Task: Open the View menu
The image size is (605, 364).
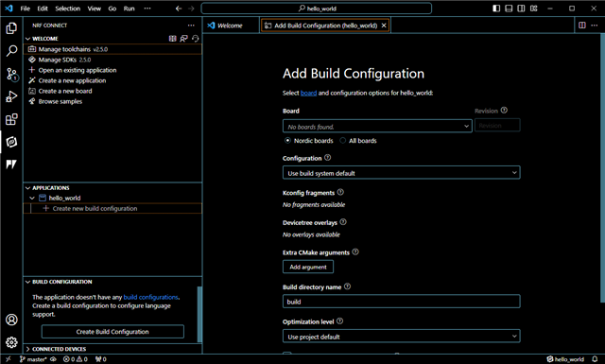Action: click(95, 9)
